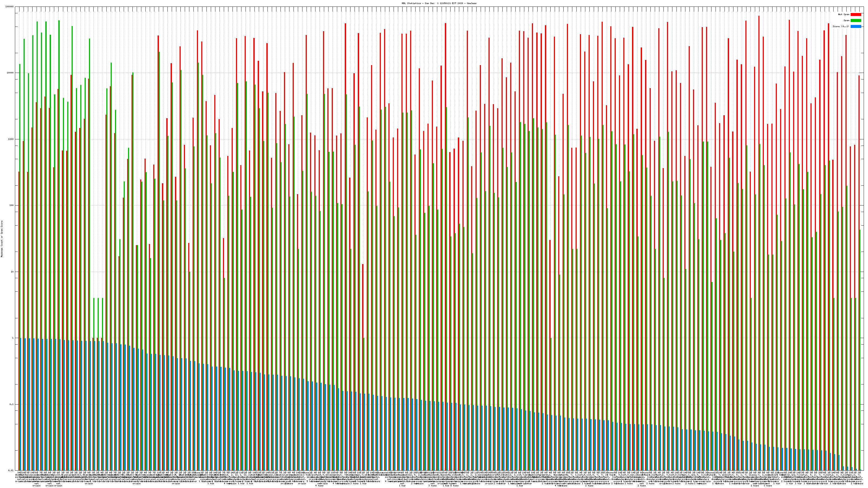Click the red Not Spam legend swatch

[x=856, y=14]
